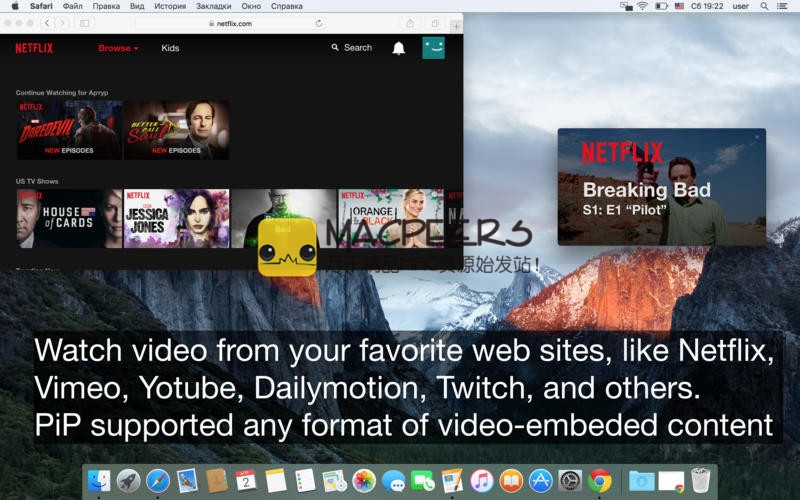Play the Daredevil thumbnail

pyautogui.click(x=69, y=130)
